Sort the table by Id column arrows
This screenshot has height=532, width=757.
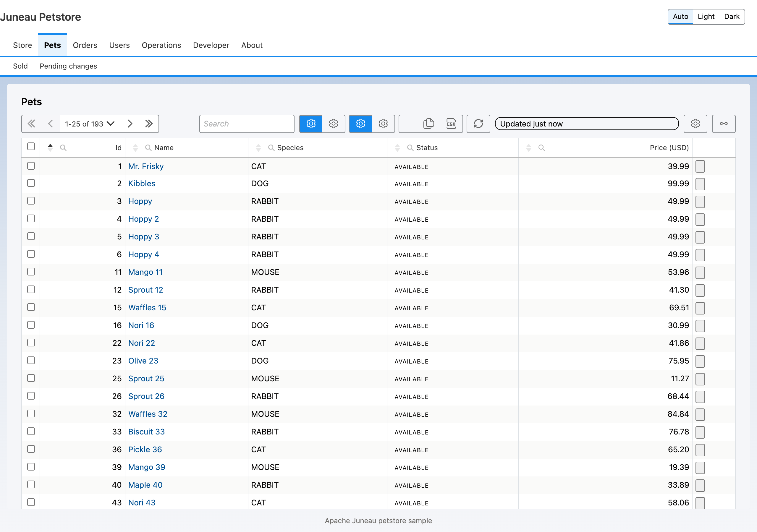coord(50,147)
